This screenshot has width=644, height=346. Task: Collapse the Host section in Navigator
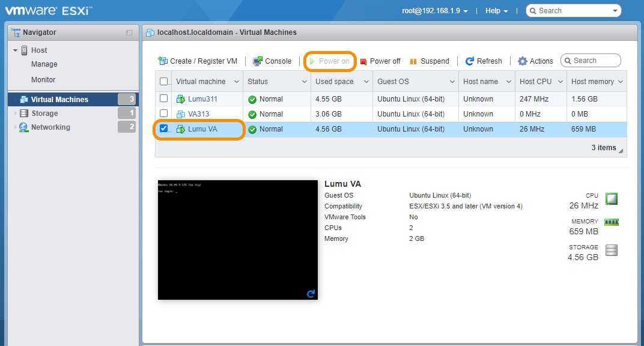pos(16,50)
